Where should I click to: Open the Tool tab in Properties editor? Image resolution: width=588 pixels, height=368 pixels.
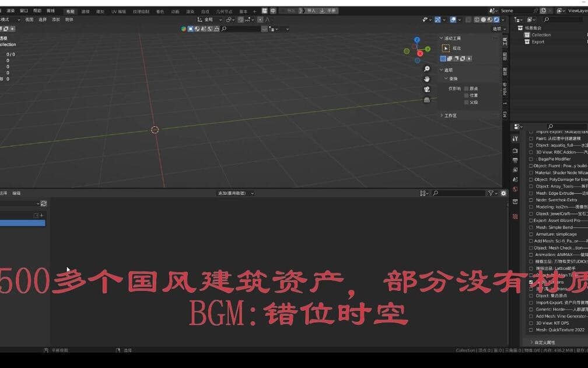(x=515, y=138)
